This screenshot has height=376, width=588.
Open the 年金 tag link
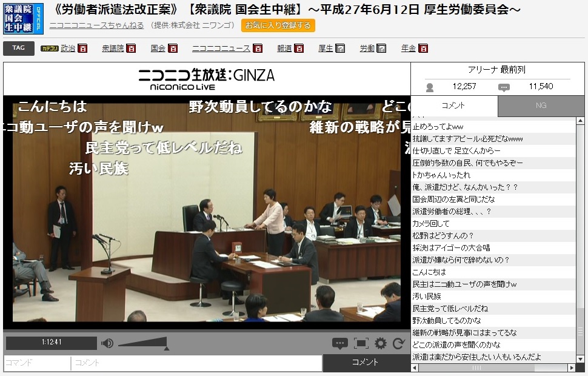[409, 49]
